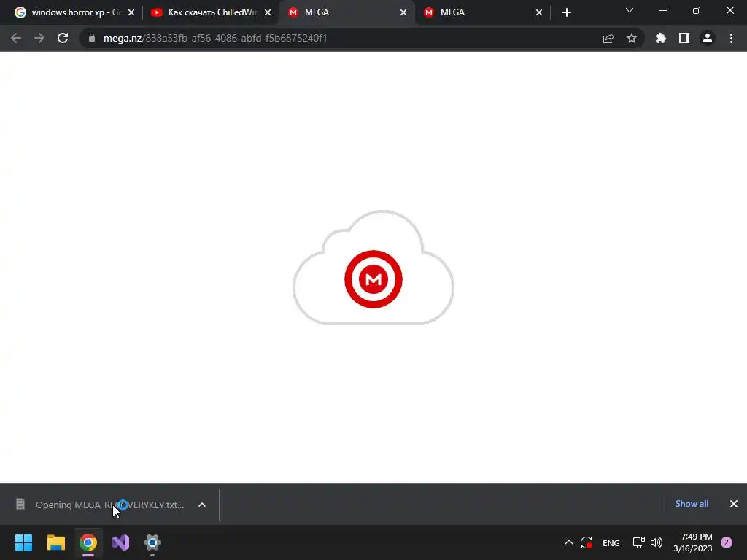The width and height of the screenshot is (747, 560).
Task: Open the notification center badge
Action: (727, 542)
